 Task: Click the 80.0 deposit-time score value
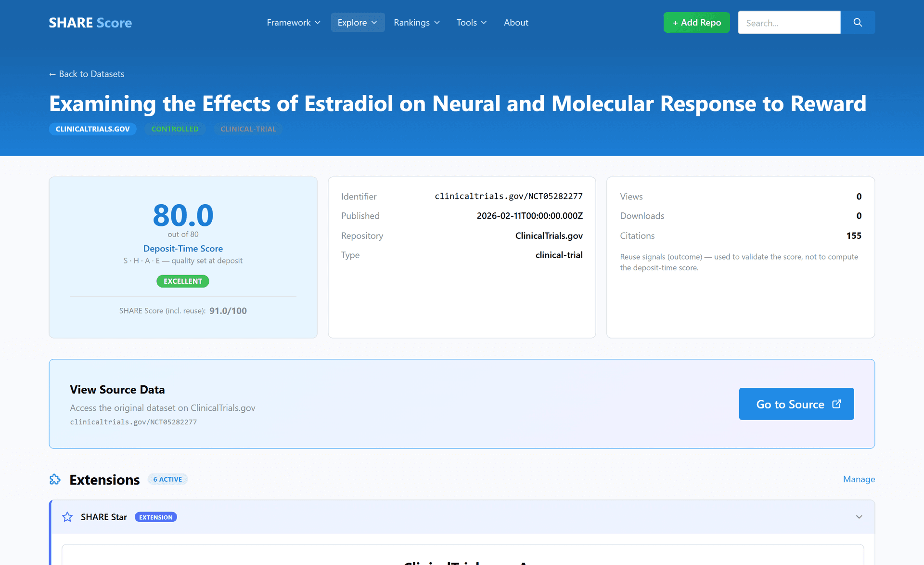[x=183, y=215]
